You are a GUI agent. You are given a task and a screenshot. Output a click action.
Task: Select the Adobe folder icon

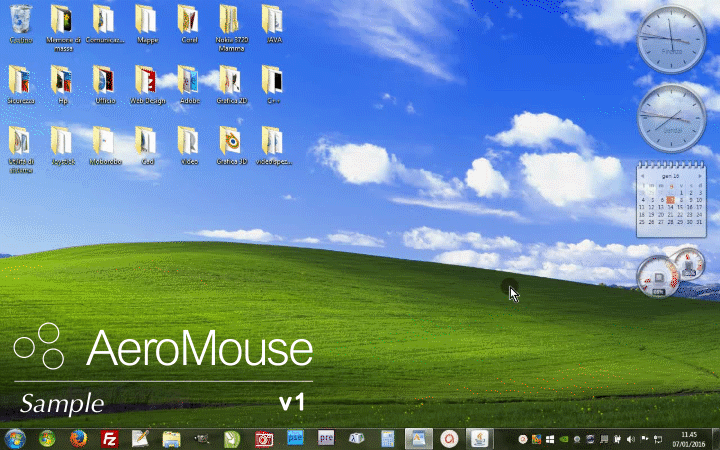pyautogui.click(x=189, y=84)
